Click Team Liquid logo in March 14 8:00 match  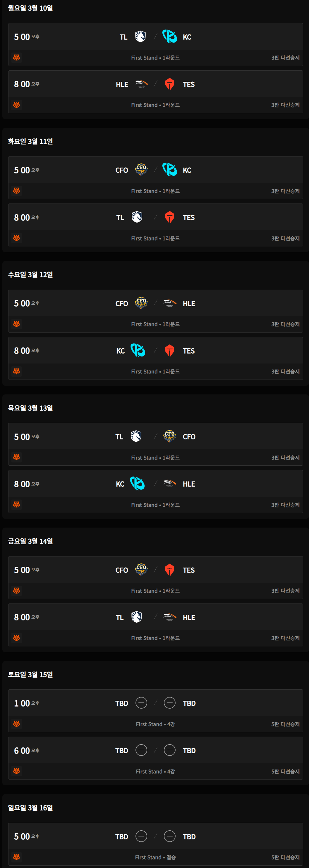click(x=136, y=617)
